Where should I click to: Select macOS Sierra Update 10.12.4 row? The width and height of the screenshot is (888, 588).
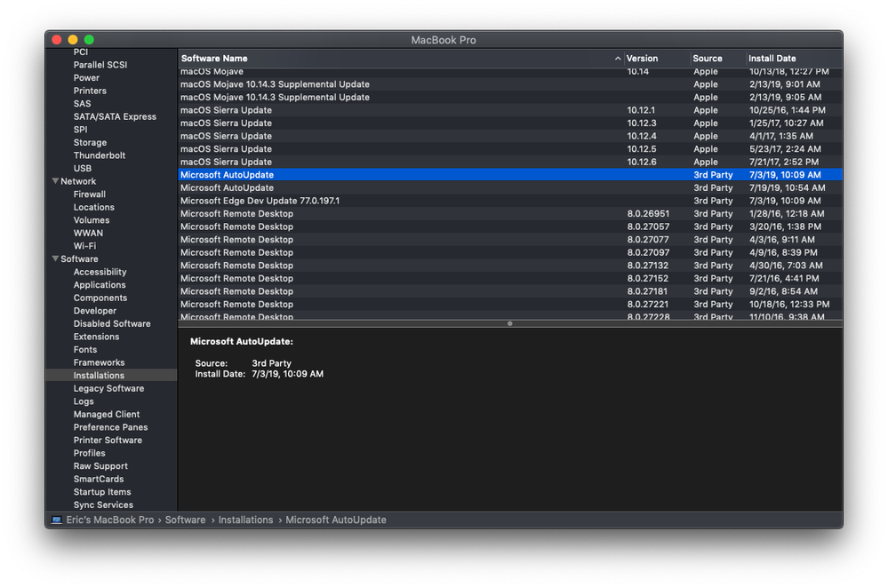[510, 136]
